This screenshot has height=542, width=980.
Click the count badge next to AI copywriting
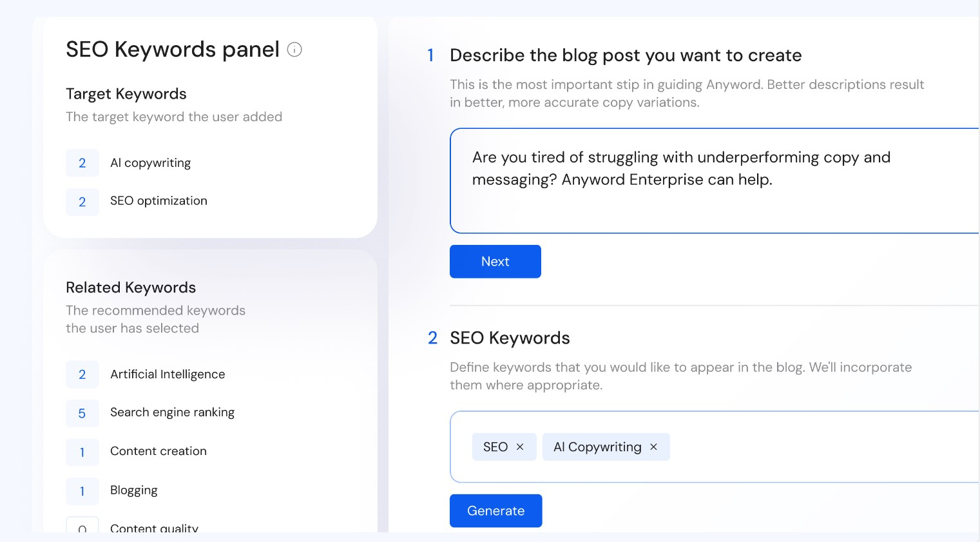(82, 163)
